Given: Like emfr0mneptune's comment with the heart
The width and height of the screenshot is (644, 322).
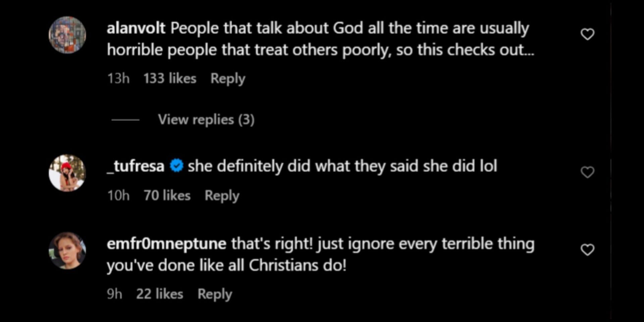Looking at the screenshot, I should [x=587, y=250].
